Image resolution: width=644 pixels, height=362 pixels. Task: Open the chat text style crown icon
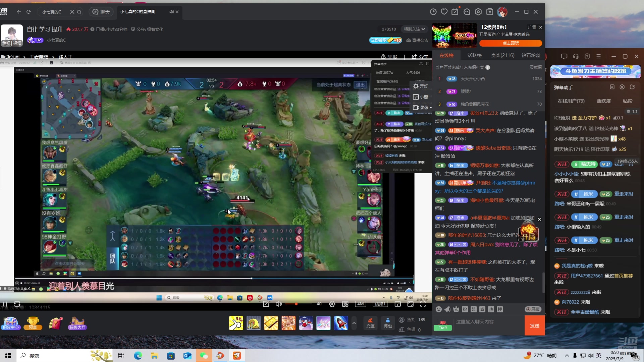pos(456,309)
